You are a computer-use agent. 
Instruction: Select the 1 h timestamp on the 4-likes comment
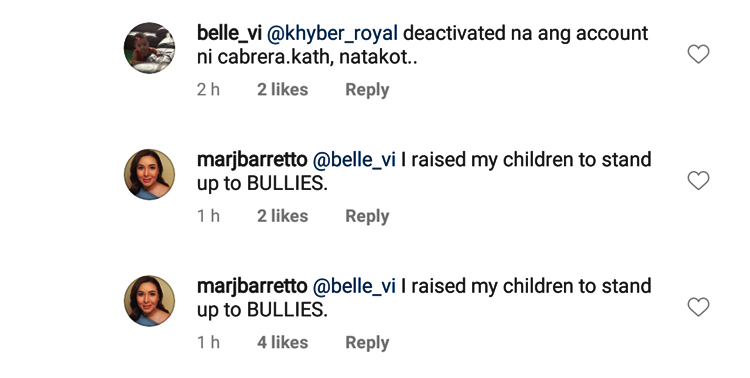pos(209,342)
